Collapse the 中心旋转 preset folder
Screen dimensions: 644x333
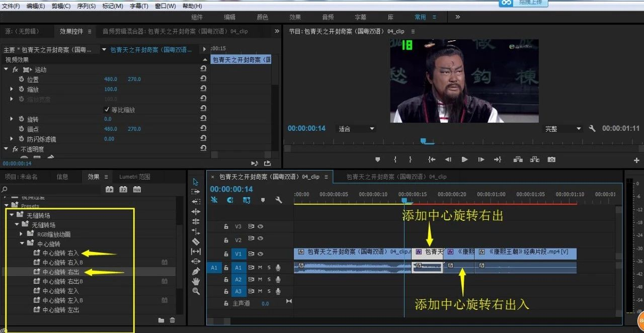click(23, 243)
